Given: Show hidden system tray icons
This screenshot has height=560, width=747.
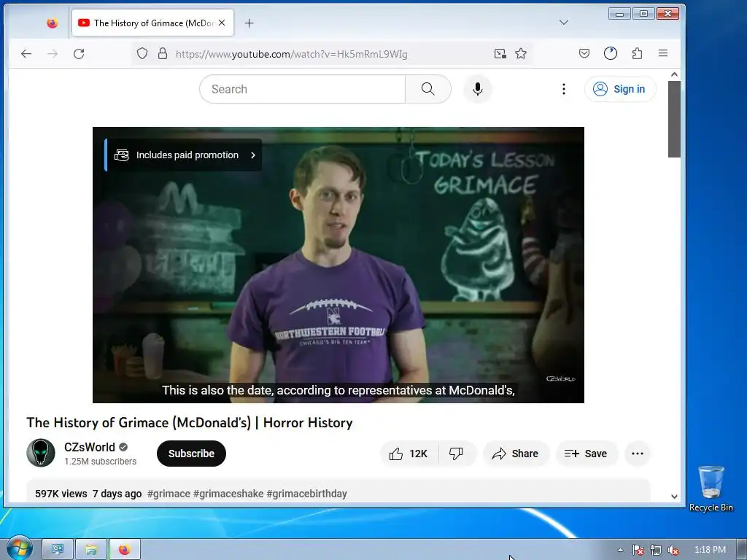Looking at the screenshot, I should point(620,550).
